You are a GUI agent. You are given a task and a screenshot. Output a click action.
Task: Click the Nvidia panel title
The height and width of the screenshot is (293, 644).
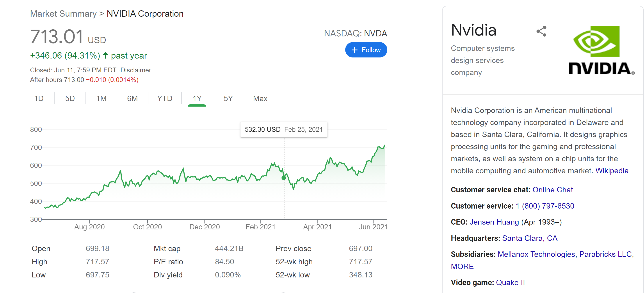click(x=473, y=30)
